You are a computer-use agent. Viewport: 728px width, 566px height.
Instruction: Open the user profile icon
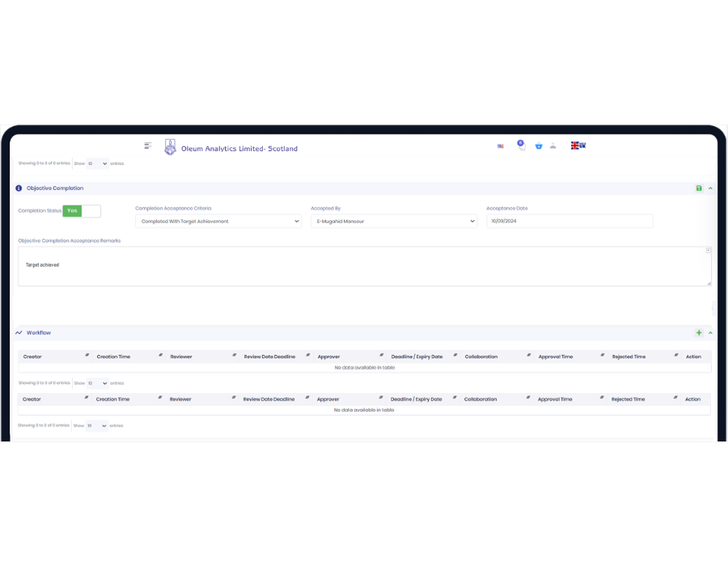(553, 146)
